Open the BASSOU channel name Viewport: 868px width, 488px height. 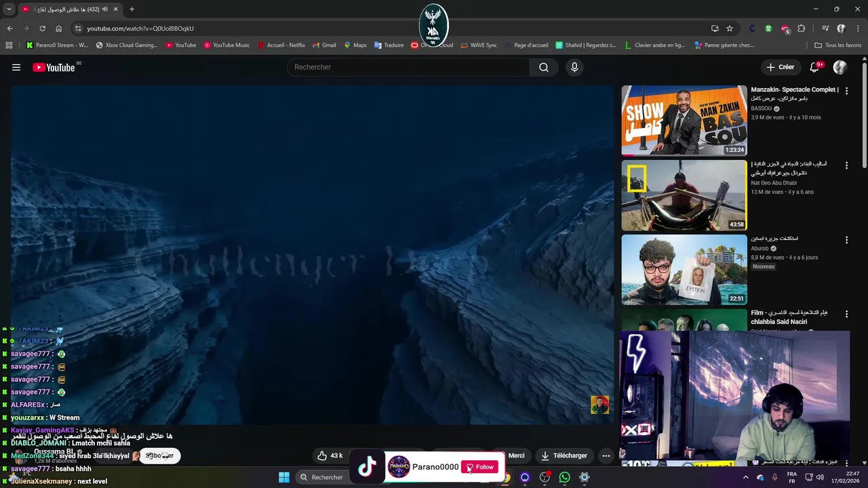[x=761, y=108]
